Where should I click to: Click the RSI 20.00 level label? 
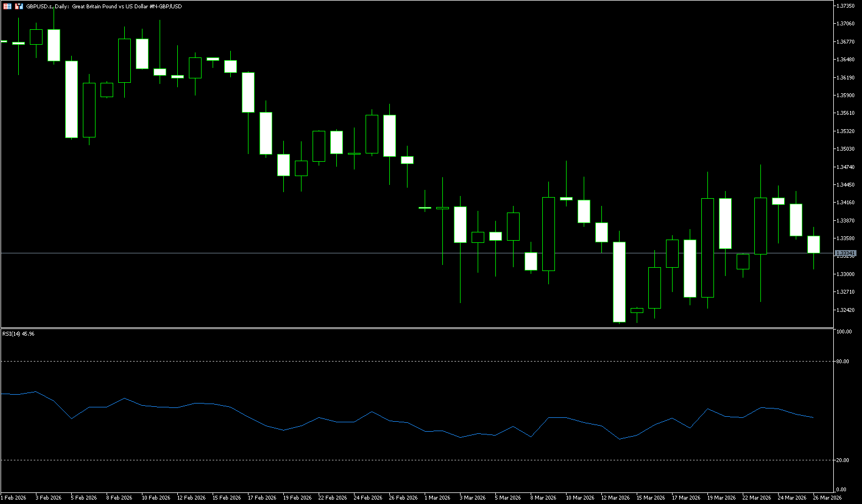coord(843,460)
